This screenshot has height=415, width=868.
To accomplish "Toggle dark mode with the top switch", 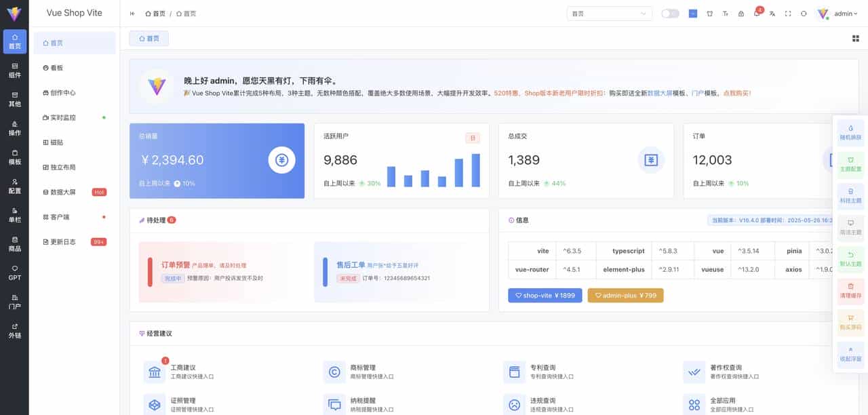I will pos(670,13).
